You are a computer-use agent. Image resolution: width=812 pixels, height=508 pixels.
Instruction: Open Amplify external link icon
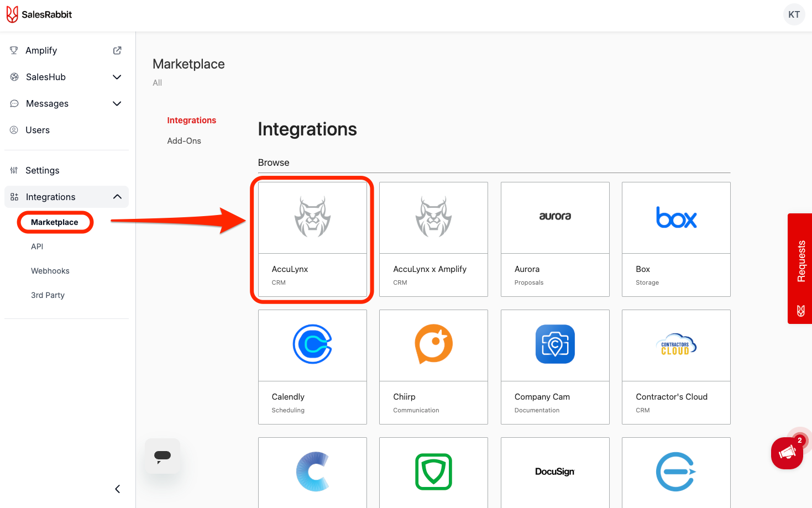click(x=117, y=50)
